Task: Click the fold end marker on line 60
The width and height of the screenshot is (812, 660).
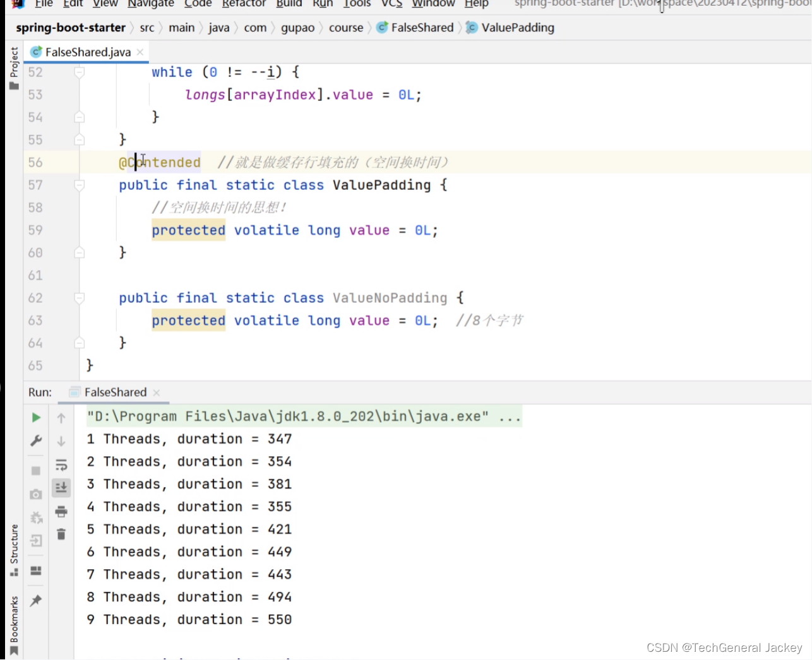Action: tap(79, 253)
